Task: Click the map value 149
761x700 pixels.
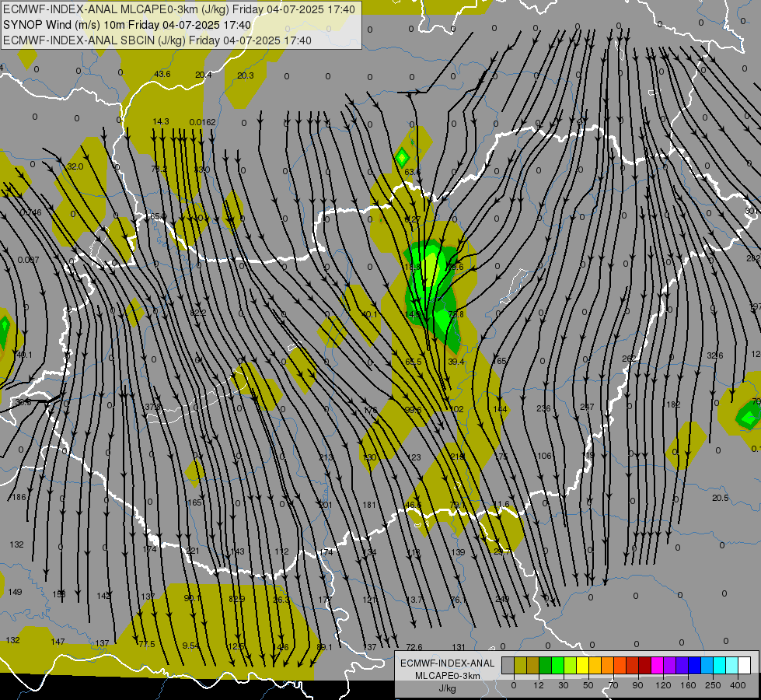Action: [x=15, y=592]
